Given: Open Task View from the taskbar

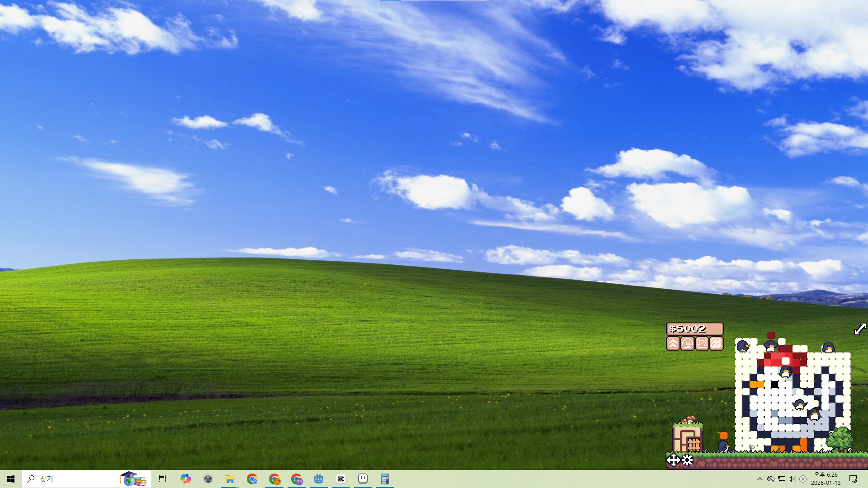Looking at the screenshot, I should (x=163, y=479).
